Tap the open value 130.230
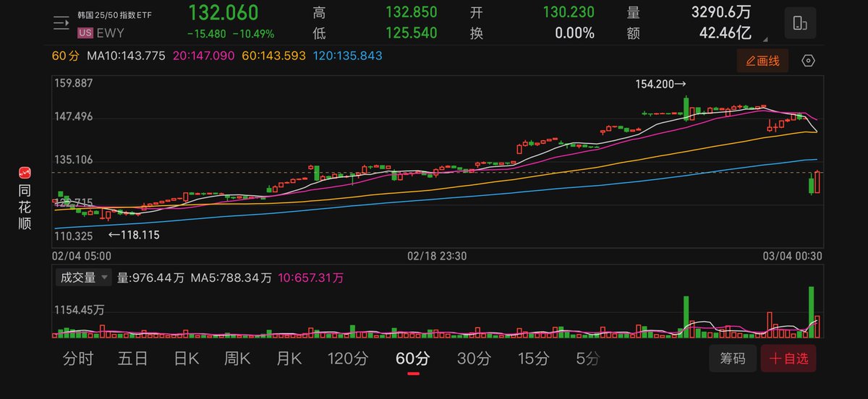Viewport: 868px width, 399px height. (568, 12)
